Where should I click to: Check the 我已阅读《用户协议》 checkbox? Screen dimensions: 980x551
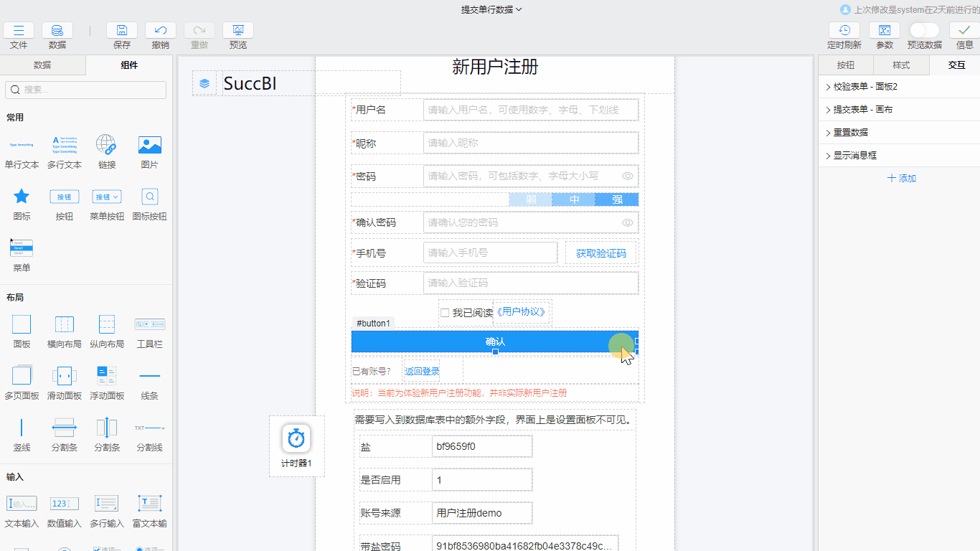coord(445,312)
